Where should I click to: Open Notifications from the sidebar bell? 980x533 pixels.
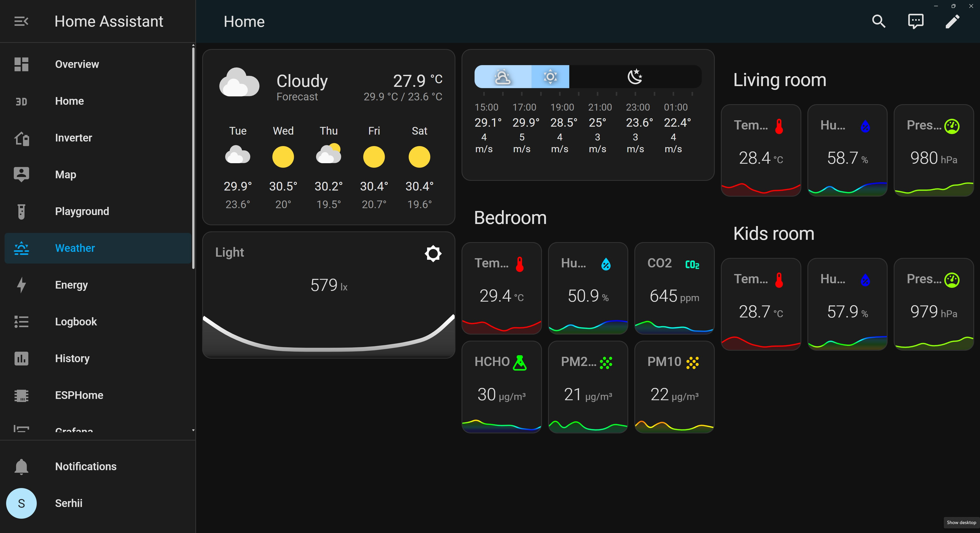pos(21,466)
